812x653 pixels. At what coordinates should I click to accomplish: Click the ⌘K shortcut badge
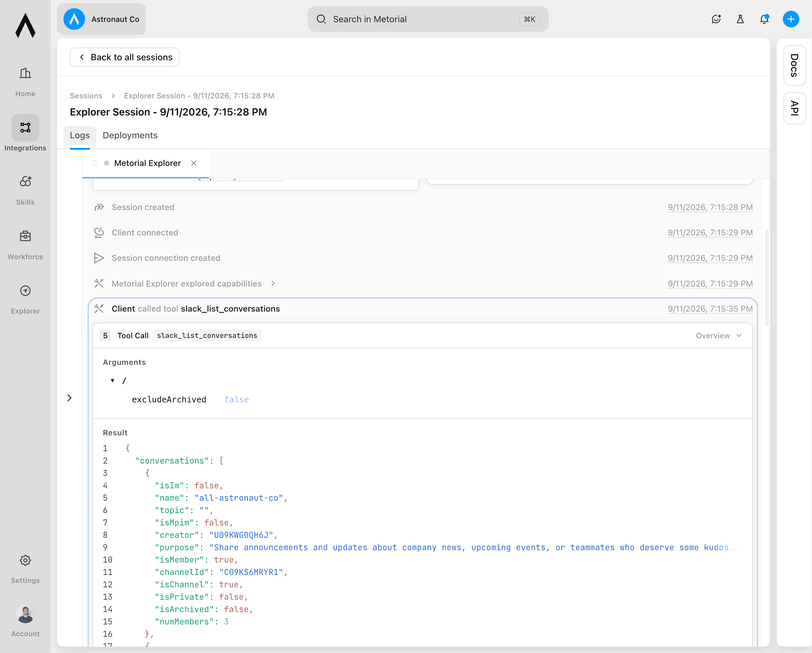pyautogui.click(x=529, y=19)
